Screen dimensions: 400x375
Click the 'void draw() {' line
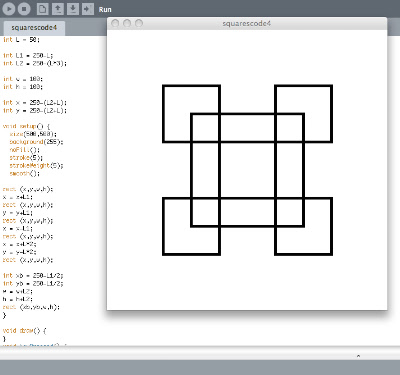click(24, 330)
